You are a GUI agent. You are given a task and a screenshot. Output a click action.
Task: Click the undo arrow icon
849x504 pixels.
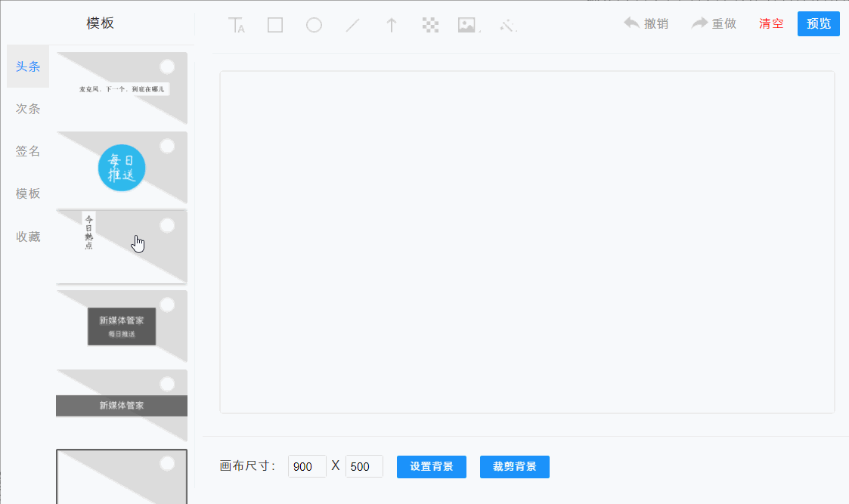coord(631,23)
